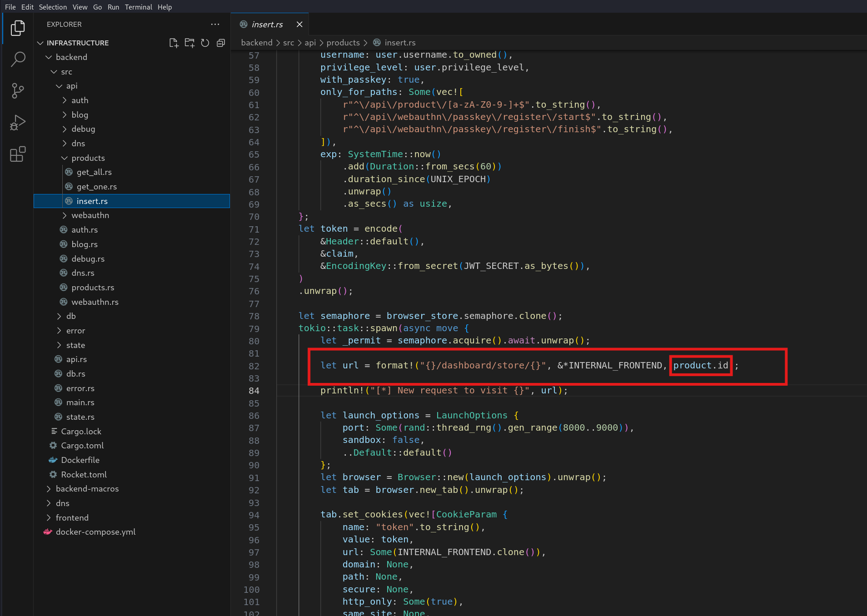Screen dimensions: 867x616
Task: Open the Terminal menu
Action: tap(138, 7)
